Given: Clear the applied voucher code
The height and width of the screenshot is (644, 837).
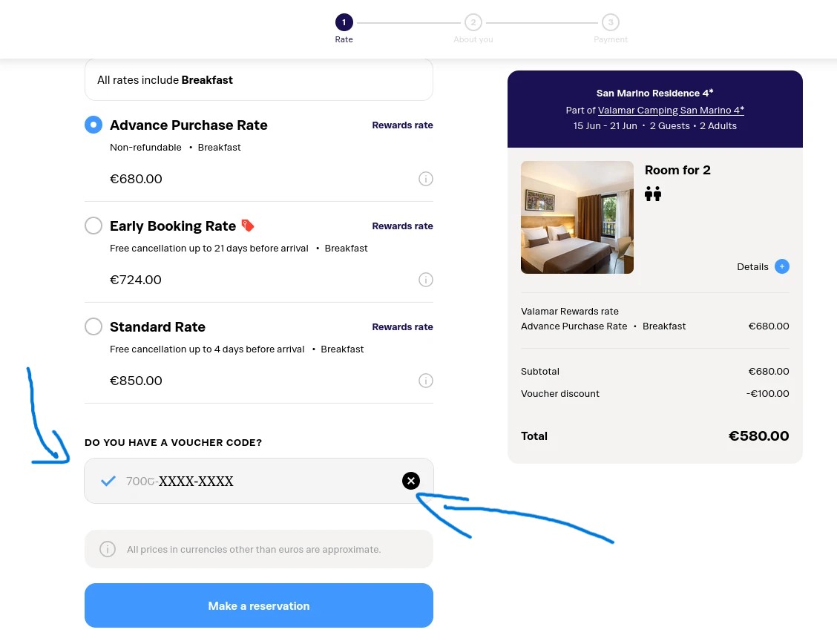Looking at the screenshot, I should pyautogui.click(x=411, y=481).
